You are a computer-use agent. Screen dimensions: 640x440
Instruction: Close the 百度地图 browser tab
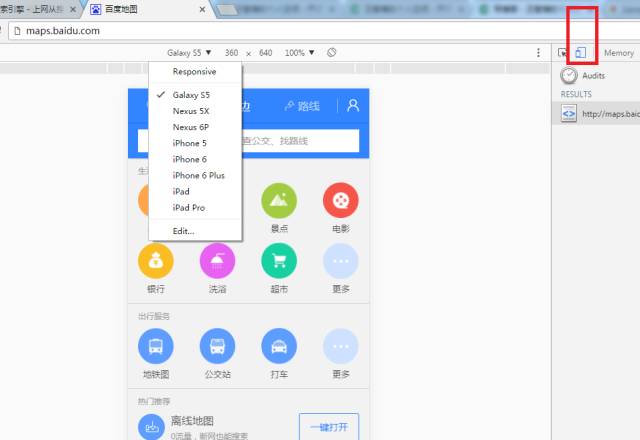tap(202, 9)
